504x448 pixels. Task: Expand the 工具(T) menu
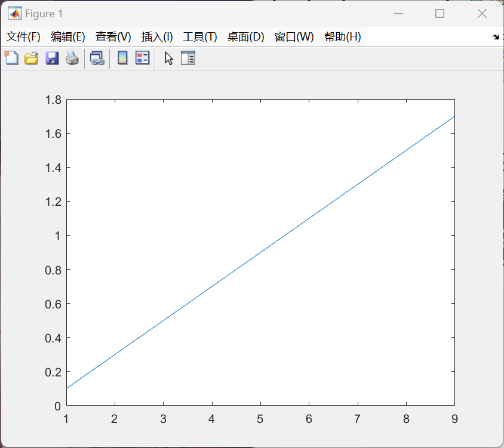click(200, 37)
